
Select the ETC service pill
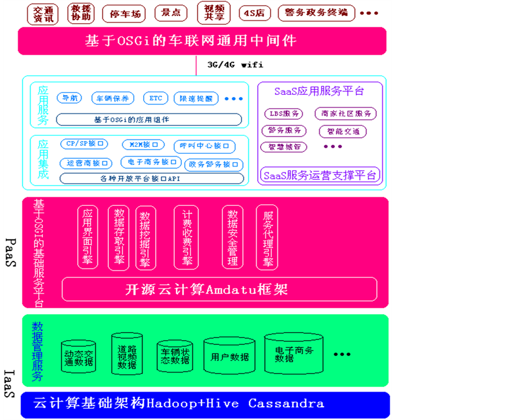pyautogui.click(x=156, y=98)
